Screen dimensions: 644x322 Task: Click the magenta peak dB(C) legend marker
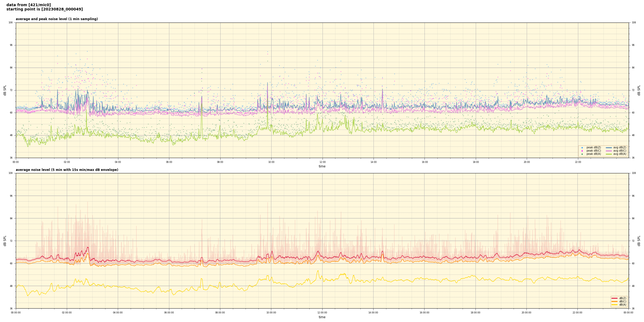[582, 151]
